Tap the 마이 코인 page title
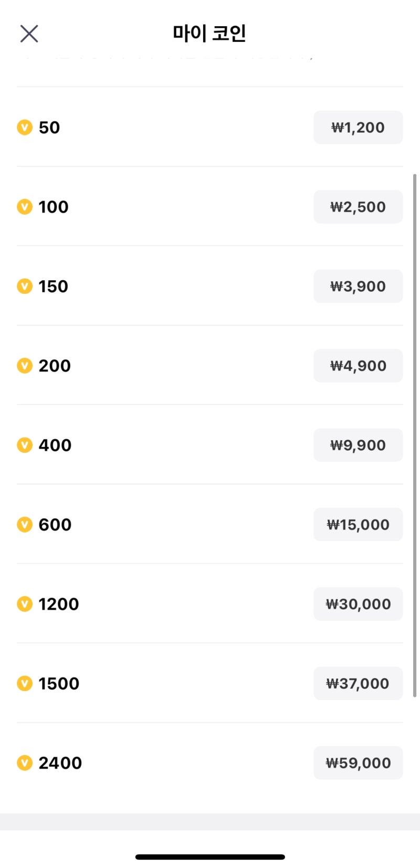The width and height of the screenshot is (420, 868). coord(209,33)
